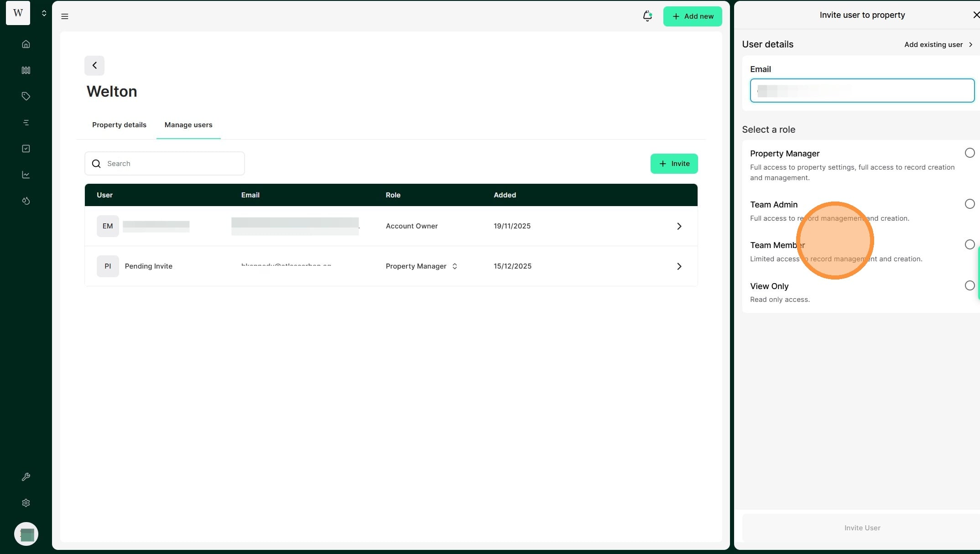Screen dimensions: 980x554
Task: Toggle the hamburger menu icon
Action: 65,16
